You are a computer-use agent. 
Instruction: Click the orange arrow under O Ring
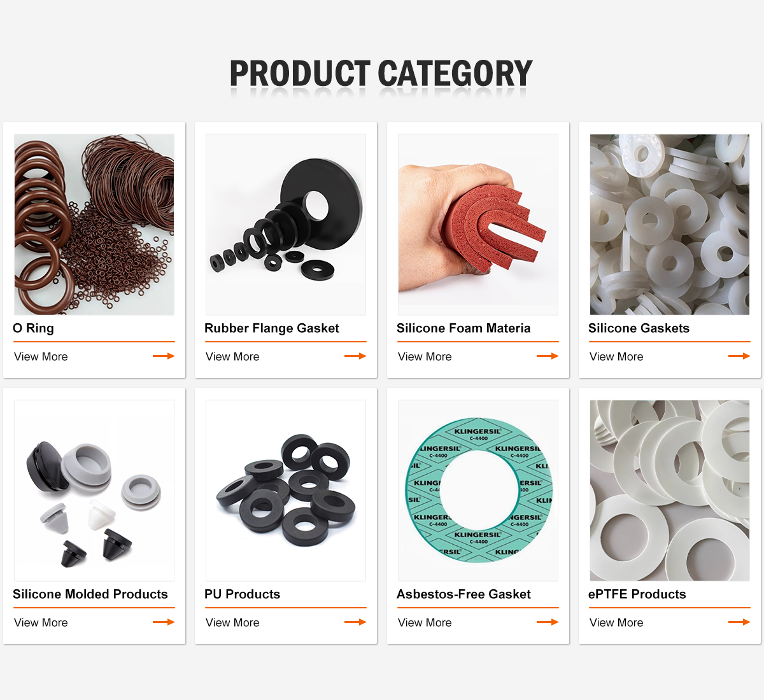point(164,356)
